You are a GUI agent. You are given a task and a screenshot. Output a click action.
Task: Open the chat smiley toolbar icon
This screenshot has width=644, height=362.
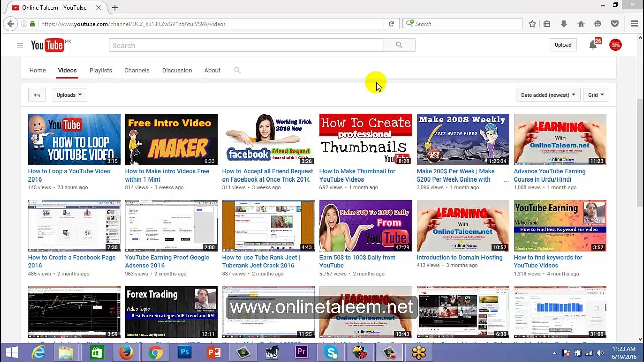point(598,24)
